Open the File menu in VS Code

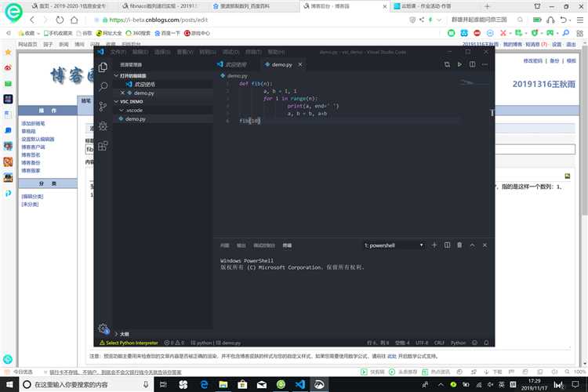[x=118, y=52]
